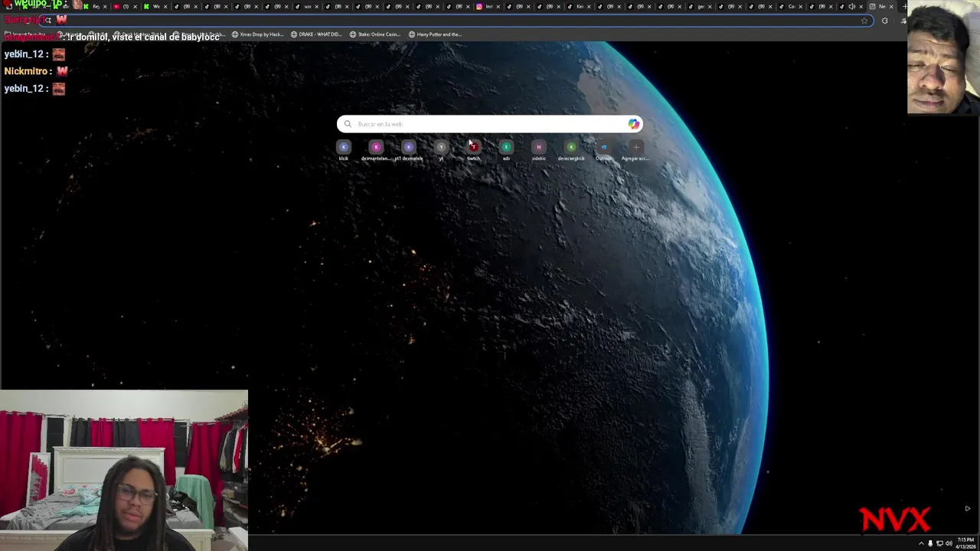Open the sidekic shortcut tile
Screen dimensions: 980x551
click(538, 150)
